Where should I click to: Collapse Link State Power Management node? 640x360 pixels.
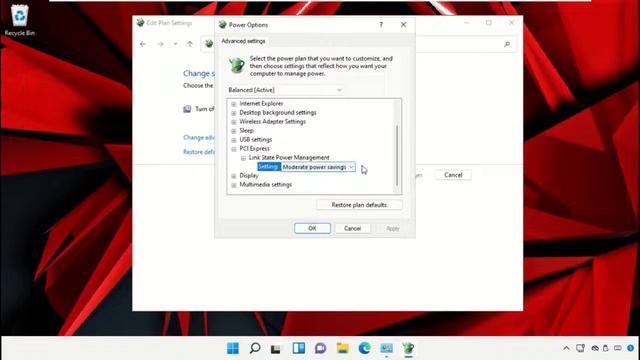click(x=243, y=158)
